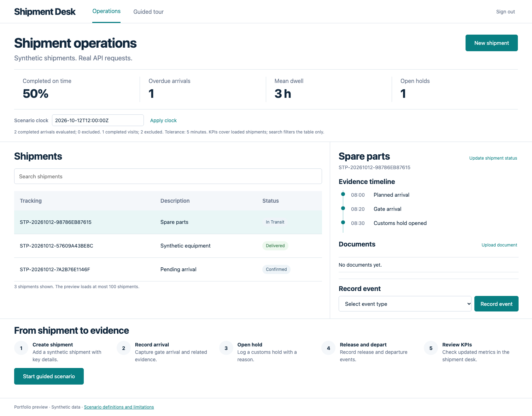The image size is (532, 416).
Task: Focus the Scenario clock input field
Action: coord(98,120)
